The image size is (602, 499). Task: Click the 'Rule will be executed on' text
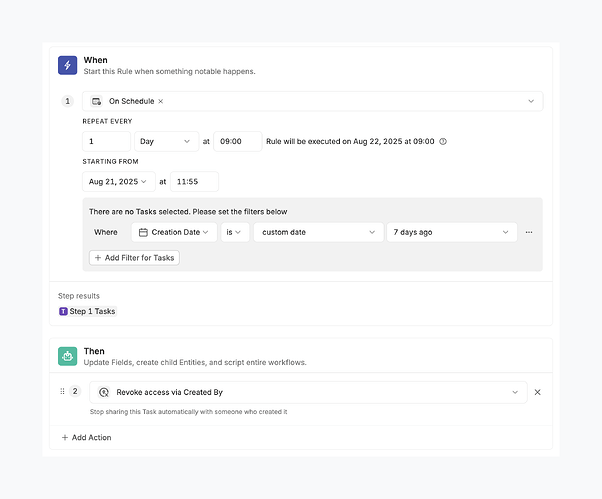(350, 141)
